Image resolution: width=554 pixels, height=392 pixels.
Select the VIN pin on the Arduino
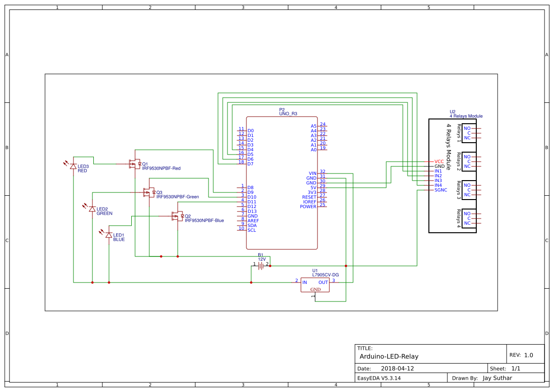point(313,173)
